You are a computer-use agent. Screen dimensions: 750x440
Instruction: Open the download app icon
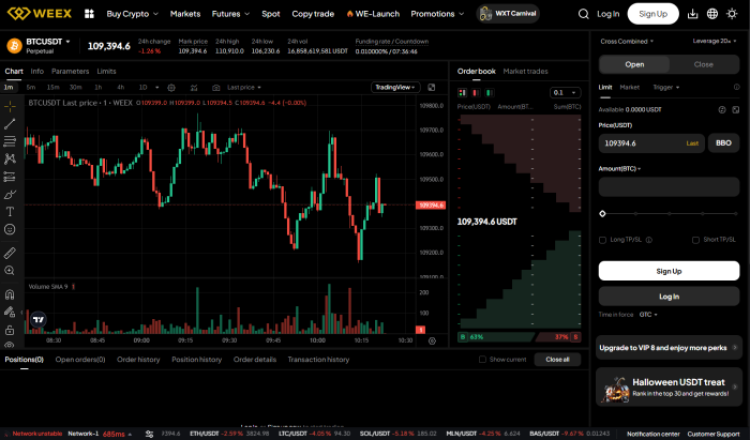pyautogui.click(x=692, y=14)
